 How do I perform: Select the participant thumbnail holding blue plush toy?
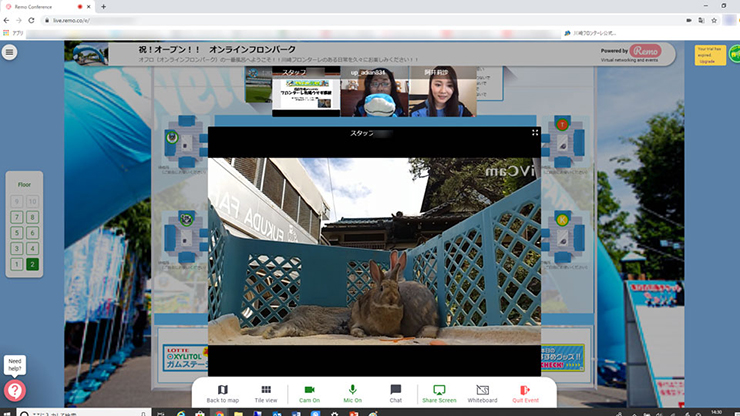coord(374,92)
